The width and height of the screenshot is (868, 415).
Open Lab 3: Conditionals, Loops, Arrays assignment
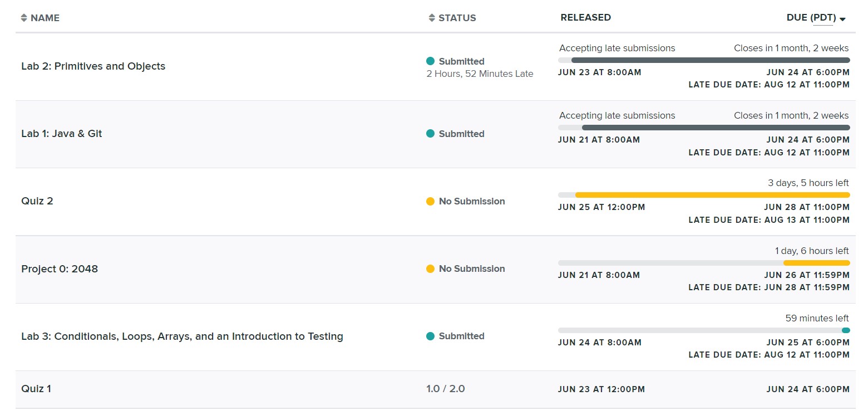[x=182, y=336]
